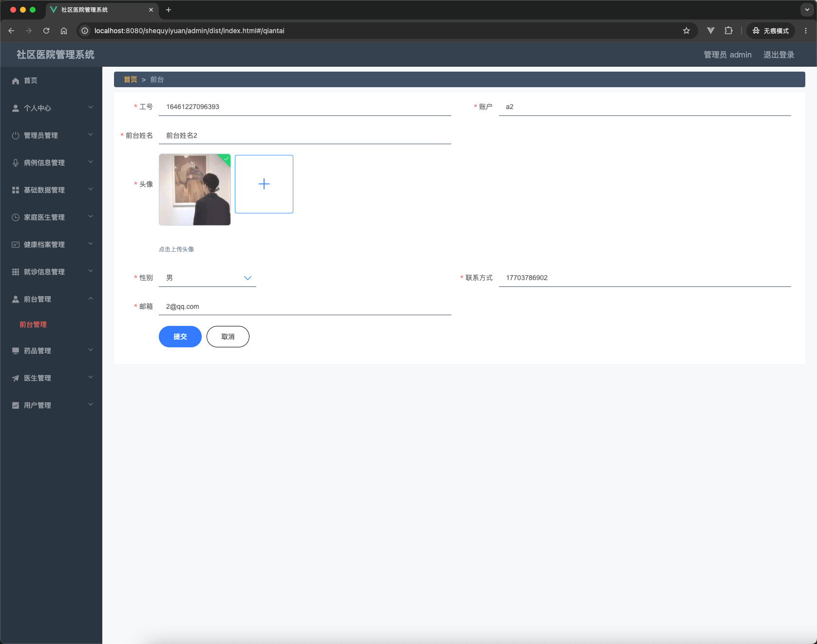Click the home icon beside 首页 in sidebar
Image resolution: width=817 pixels, height=644 pixels.
[16, 81]
